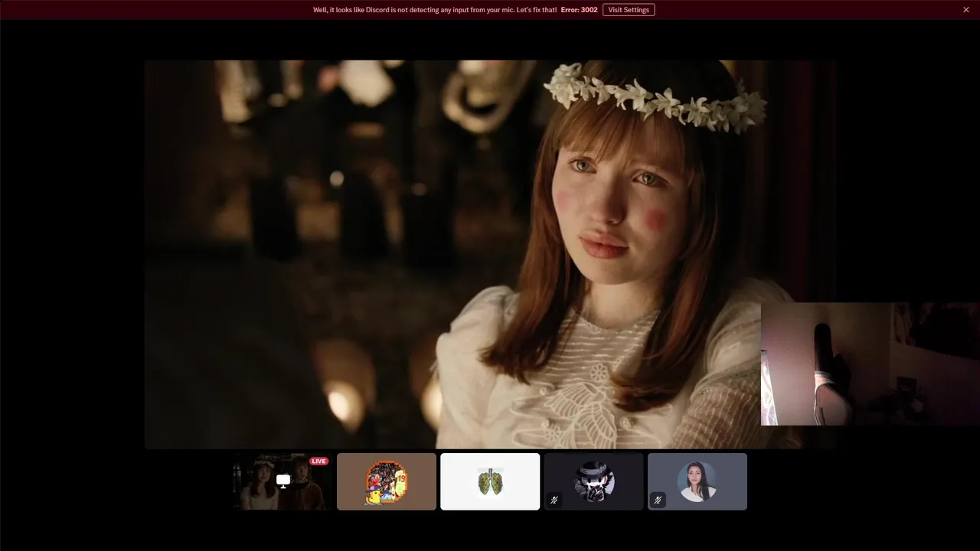Select participant tile with woman portrait avatar
This screenshot has width=980, height=551.
(697, 481)
